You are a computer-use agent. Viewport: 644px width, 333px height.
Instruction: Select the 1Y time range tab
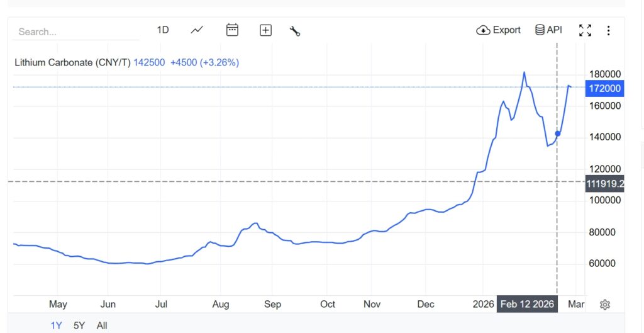point(57,325)
